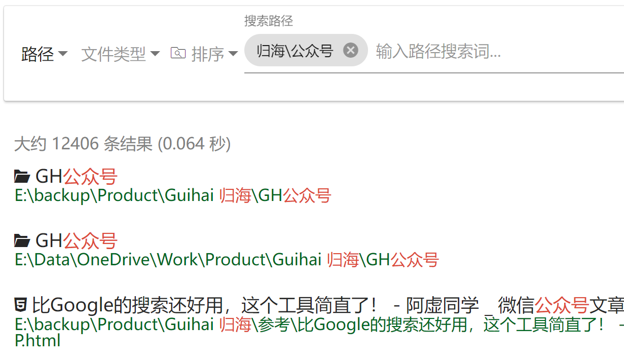Viewport: 624px width, 364px height.
Task: Click path E:\backup\Product\Guihai 归海\GH公众号
Action: tap(173, 195)
